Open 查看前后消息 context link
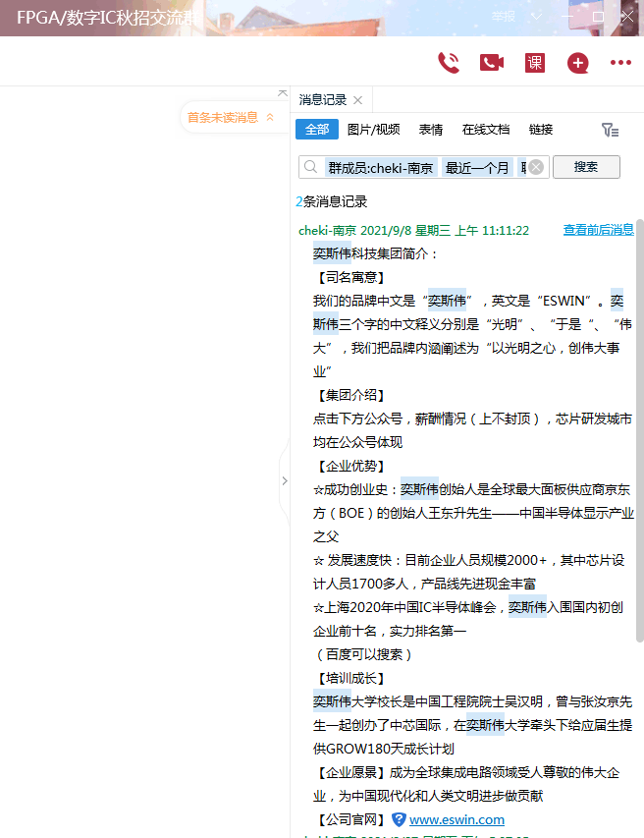The height and width of the screenshot is (838, 644). 598,230
